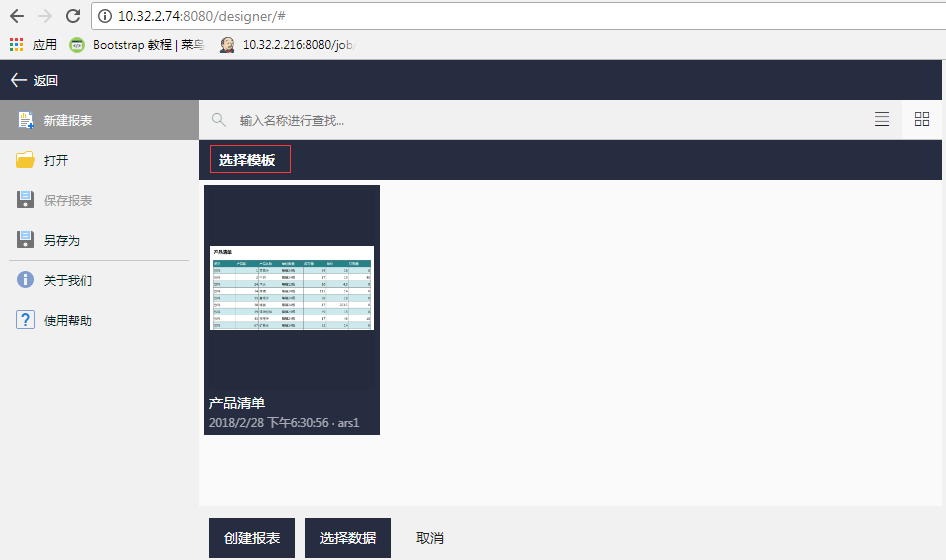Click 取消 to cancel

pos(429,538)
